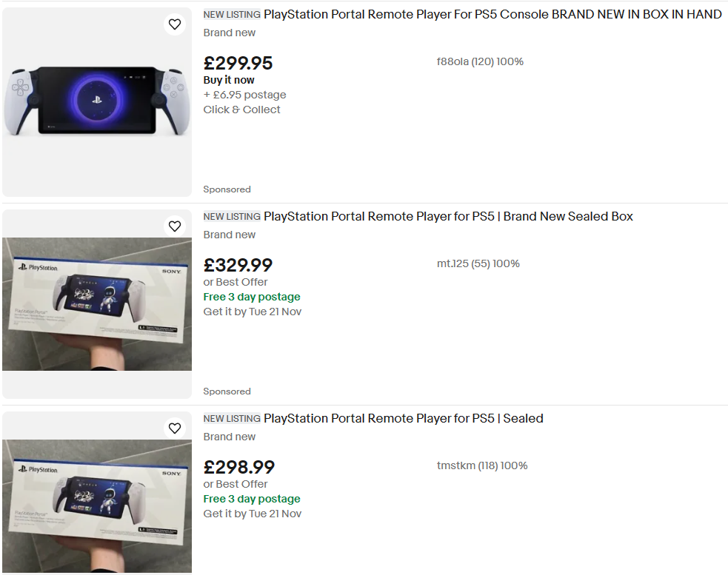The height and width of the screenshot is (575, 728).
Task: Click the PlayStation Portal console product image
Action: (97, 101)
